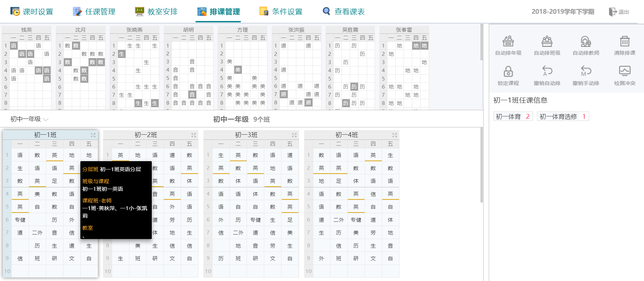Click the 任课管理 pencil icon
The height and width of the screenshot is (281, 644).
(x=77, y=11)
